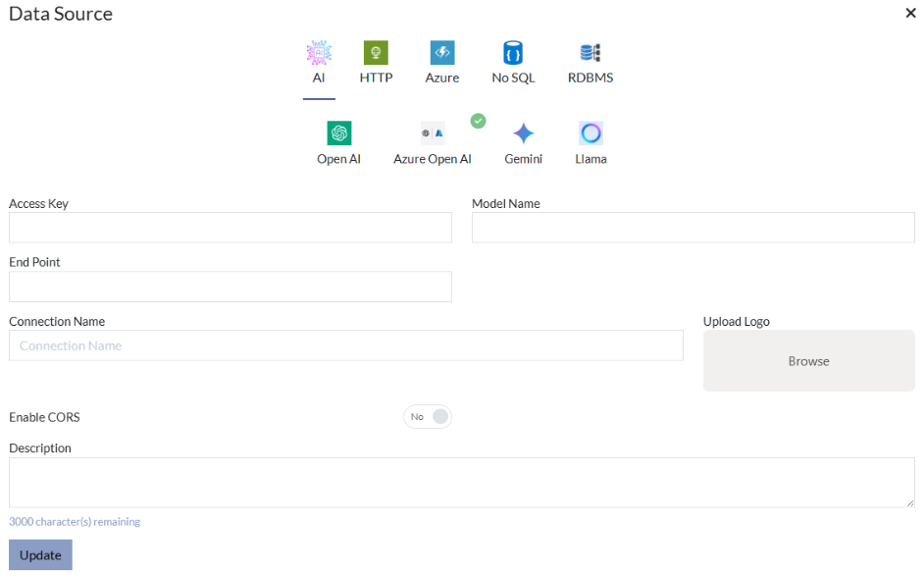The width and height of the screenshot is (924, 580).
Task: Pick the RDBMS data source icon
Action: [x=590, y=53]
